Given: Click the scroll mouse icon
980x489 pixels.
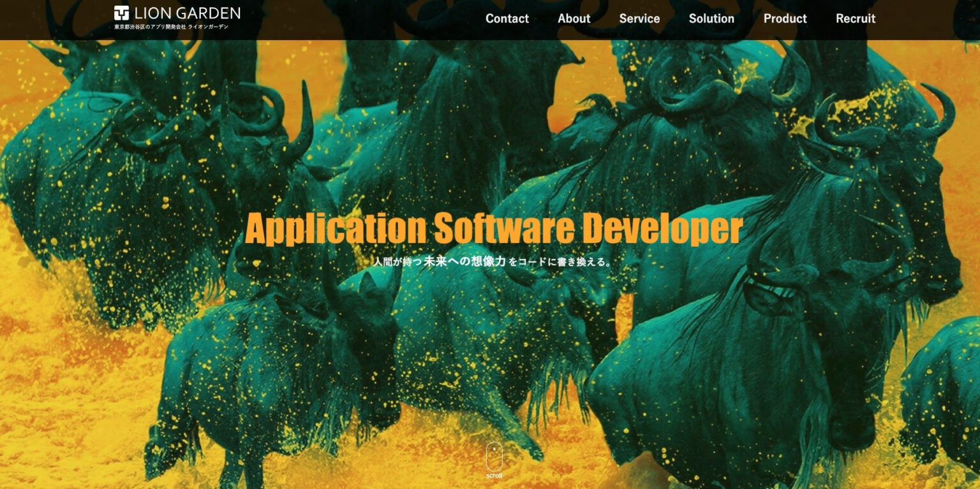Looking at the screenshot, I should 494,456.
